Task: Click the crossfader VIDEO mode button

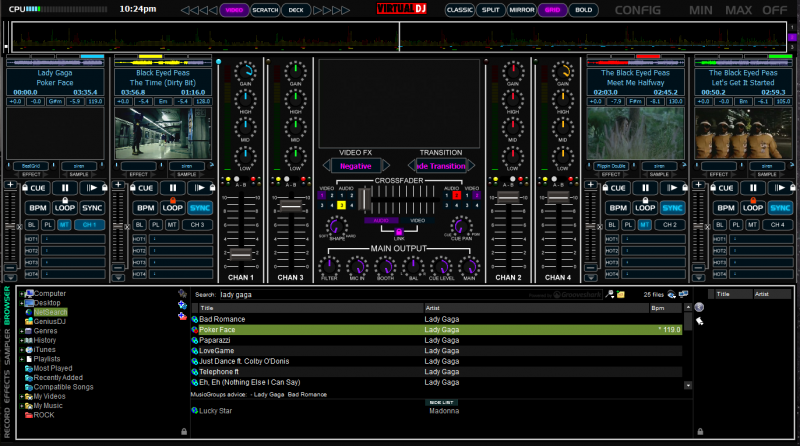Action: (x=417, y=220)
